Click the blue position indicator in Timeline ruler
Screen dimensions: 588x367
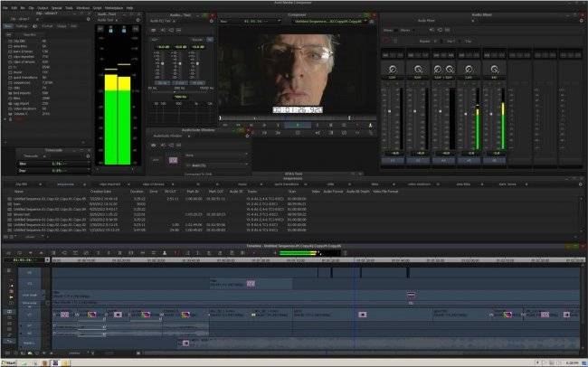355,259
